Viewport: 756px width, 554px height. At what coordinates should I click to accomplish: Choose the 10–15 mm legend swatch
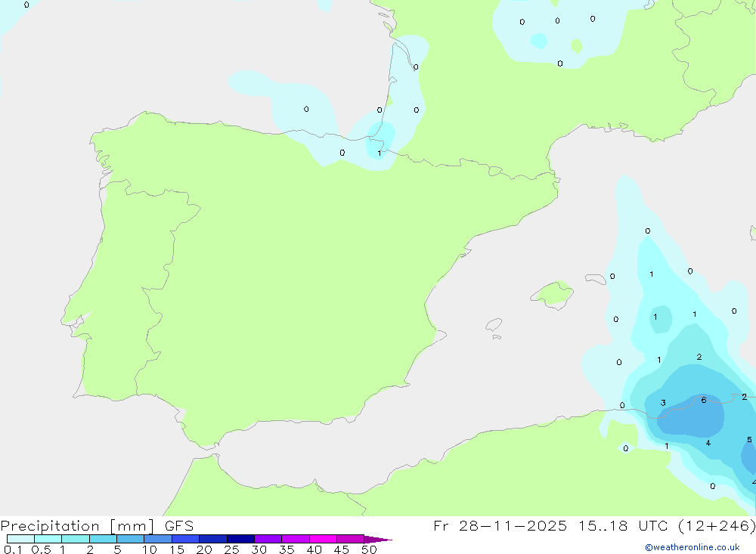click(x=158, y=539)
